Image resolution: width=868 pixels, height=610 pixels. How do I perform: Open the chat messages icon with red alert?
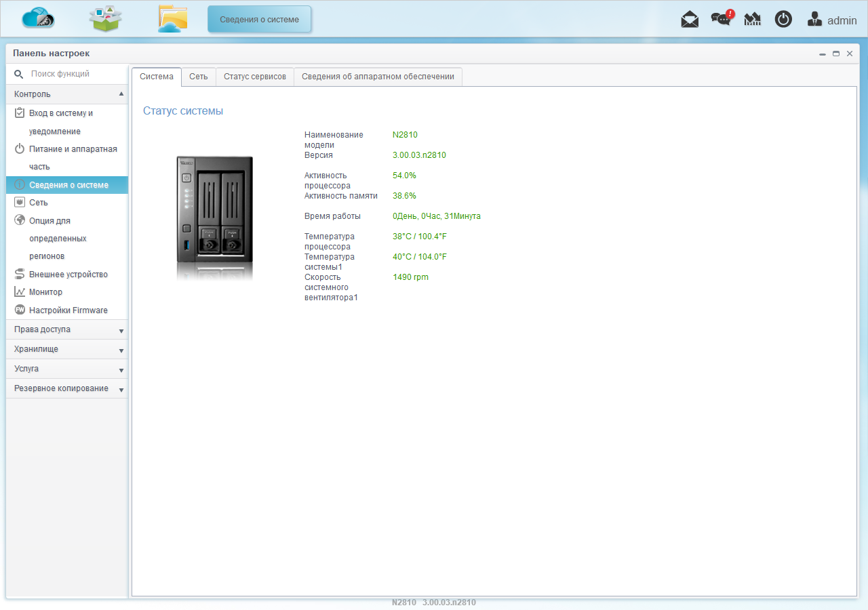(x=722, y=19)
